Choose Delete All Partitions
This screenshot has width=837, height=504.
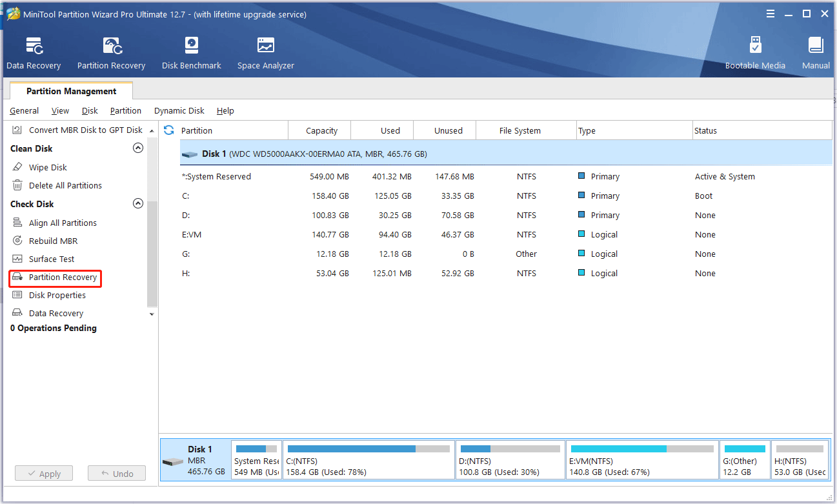[63, 185]
